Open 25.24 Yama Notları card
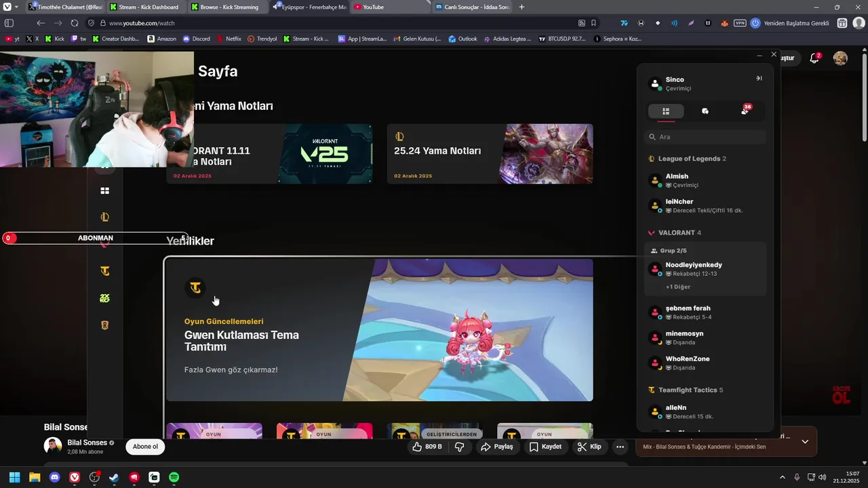The image size is (868, 488). (490, 154)
